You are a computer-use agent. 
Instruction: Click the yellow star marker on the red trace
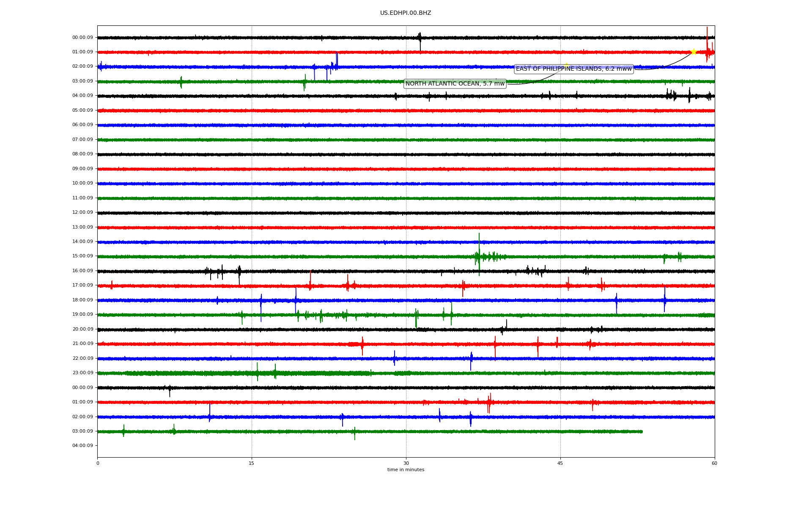click(694, 52)
